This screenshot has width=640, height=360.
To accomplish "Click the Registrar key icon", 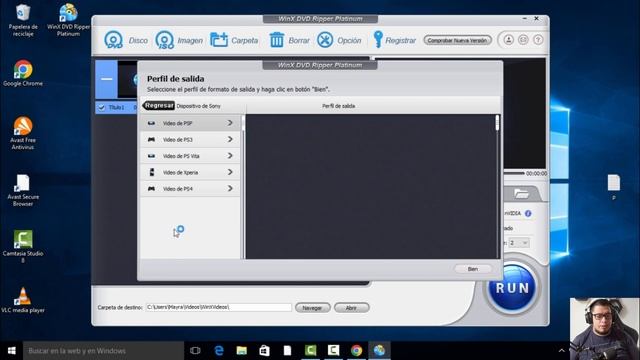I will [378, 40].
